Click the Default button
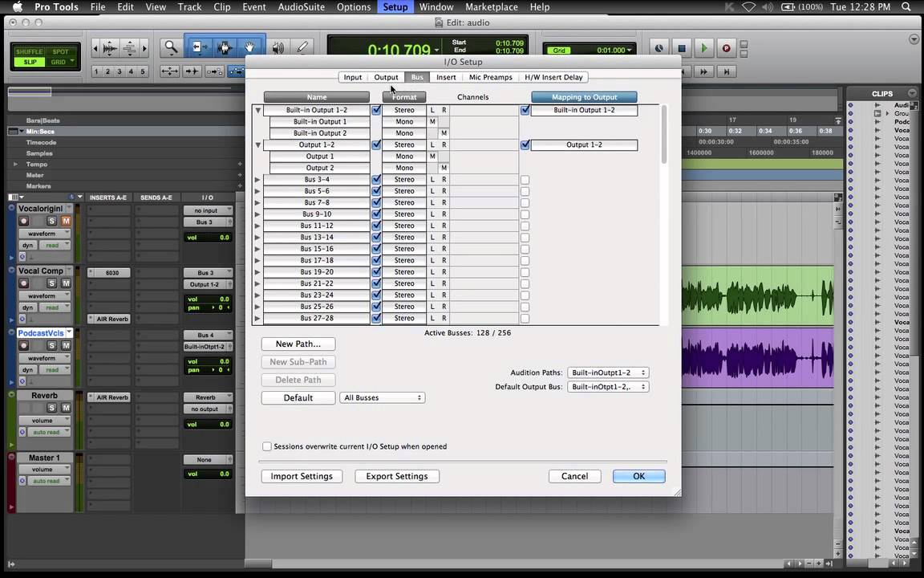The width and height of the screenshot is (924, 578). 298,398
